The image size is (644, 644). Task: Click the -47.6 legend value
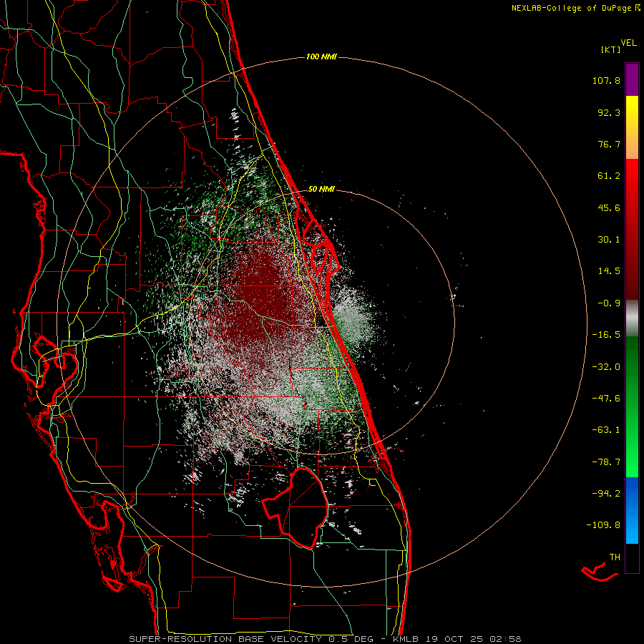click(606, 399)
